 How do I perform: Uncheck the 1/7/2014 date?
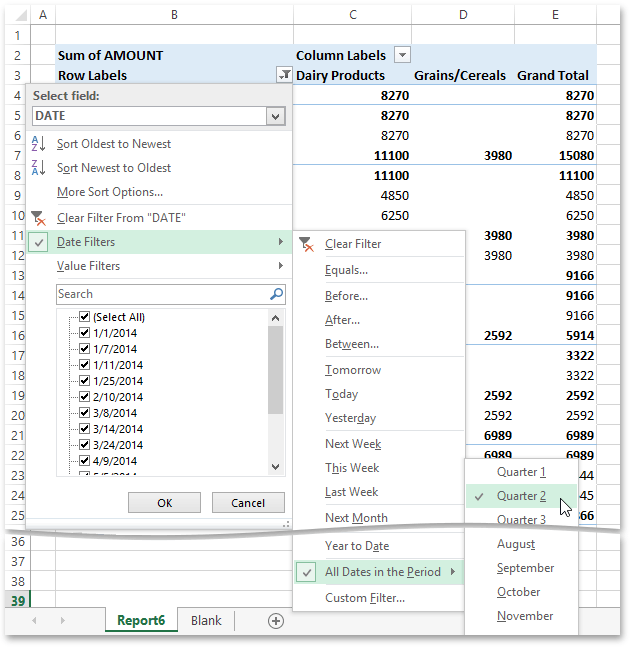(84, 349)
